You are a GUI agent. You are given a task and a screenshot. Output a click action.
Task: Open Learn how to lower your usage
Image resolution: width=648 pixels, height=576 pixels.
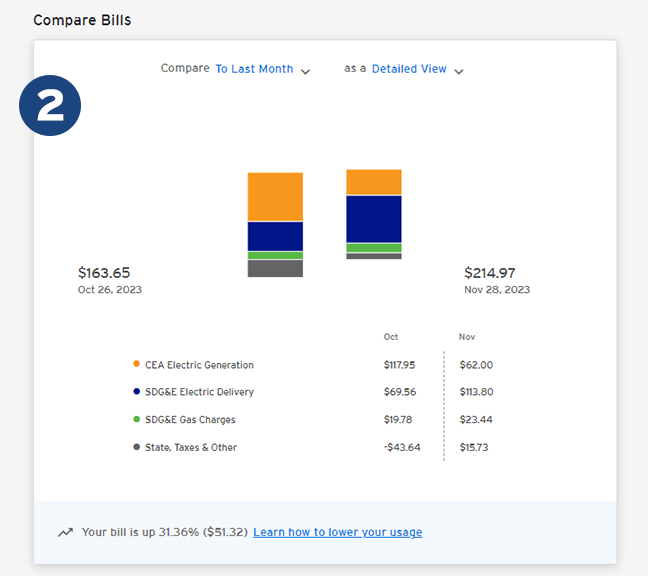click(337, 532)
